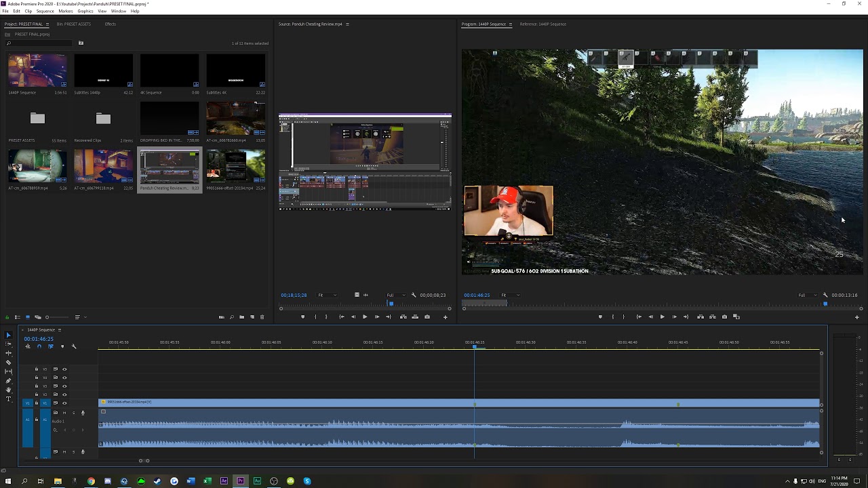Toggle Project panel read-only lock
868x488 pixels.
7,317
